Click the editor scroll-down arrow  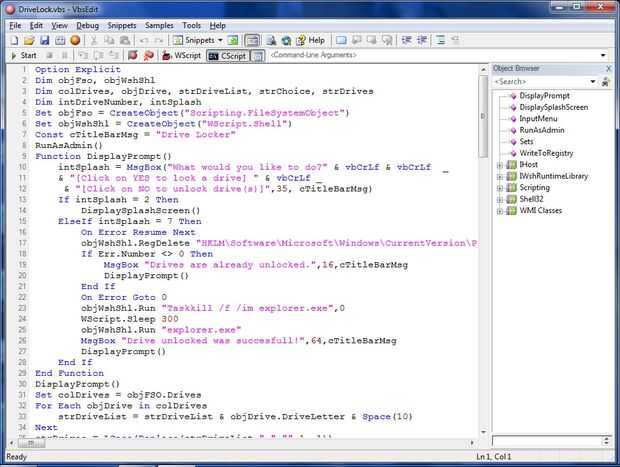[483, 432]
